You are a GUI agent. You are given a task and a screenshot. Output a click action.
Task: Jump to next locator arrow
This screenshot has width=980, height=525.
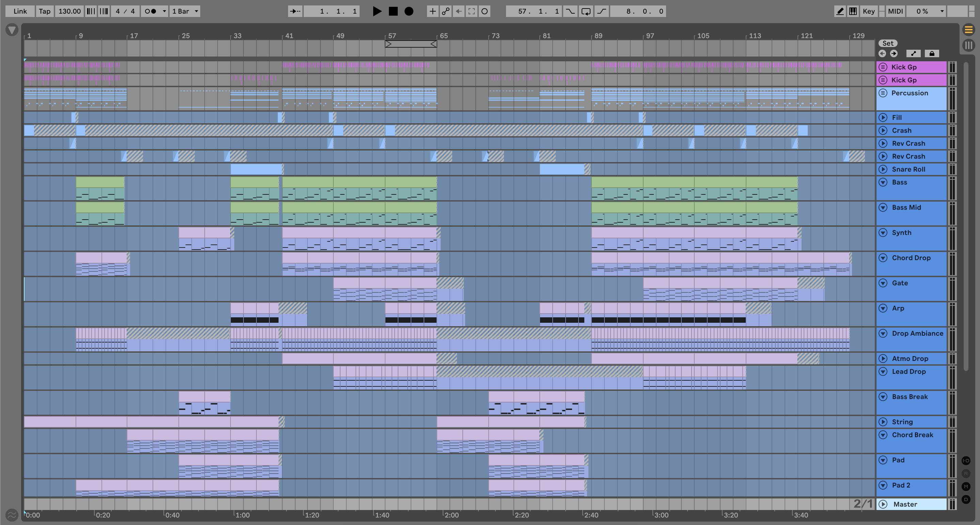click(894, 54)
